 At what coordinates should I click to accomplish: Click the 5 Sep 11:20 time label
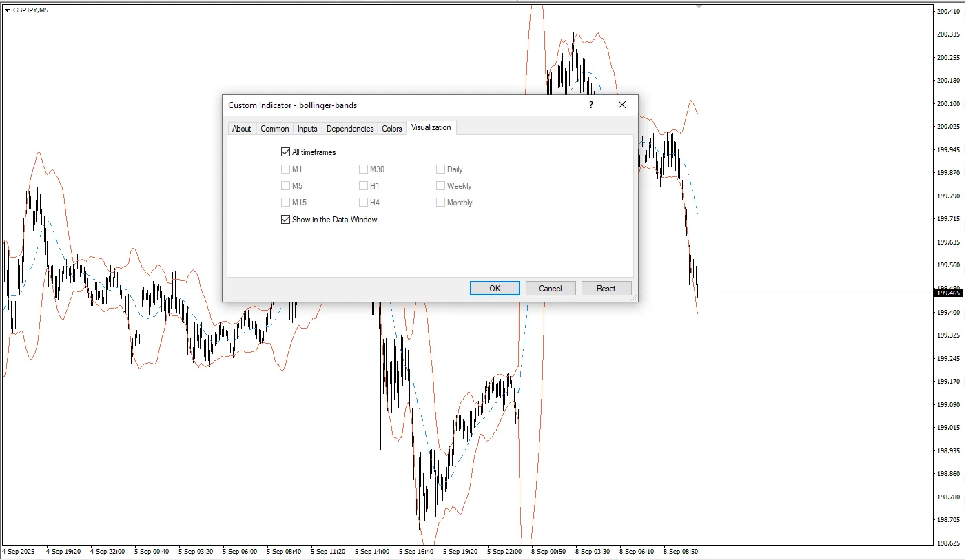pyautogui.click(x=328, y=552)
